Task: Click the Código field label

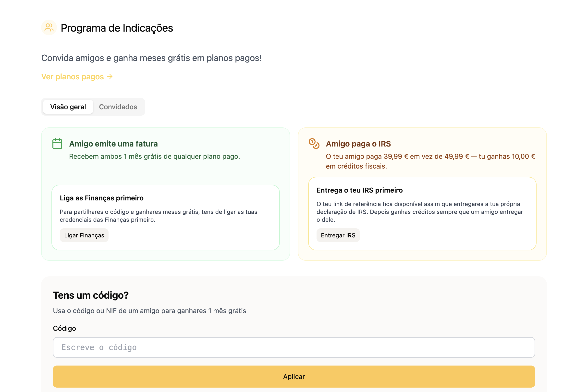Action: pyautogui.click(x=64, y=328)
